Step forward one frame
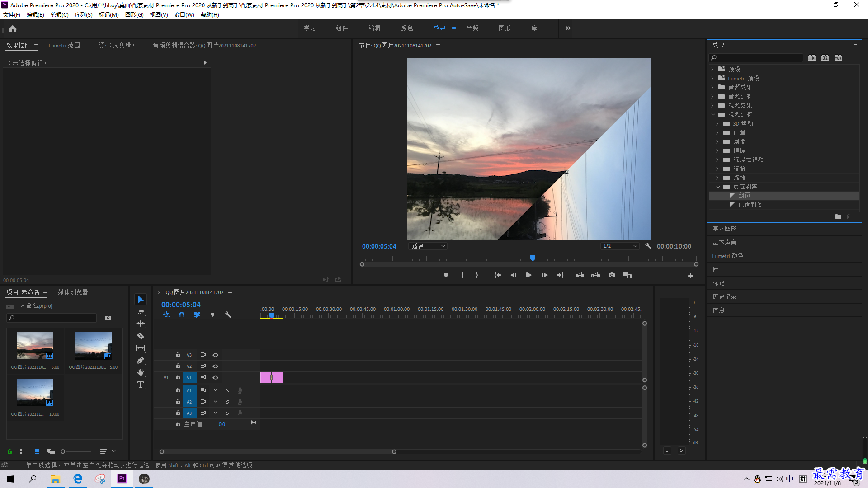Image resolution: width=868 pixels, height=488 pixels. (545, 275)
